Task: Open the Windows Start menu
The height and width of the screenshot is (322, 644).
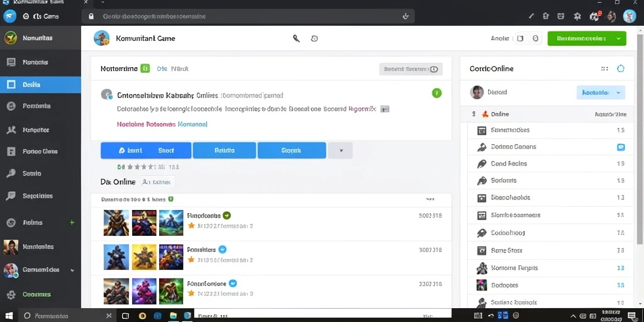Action: [x=9, y=316]
